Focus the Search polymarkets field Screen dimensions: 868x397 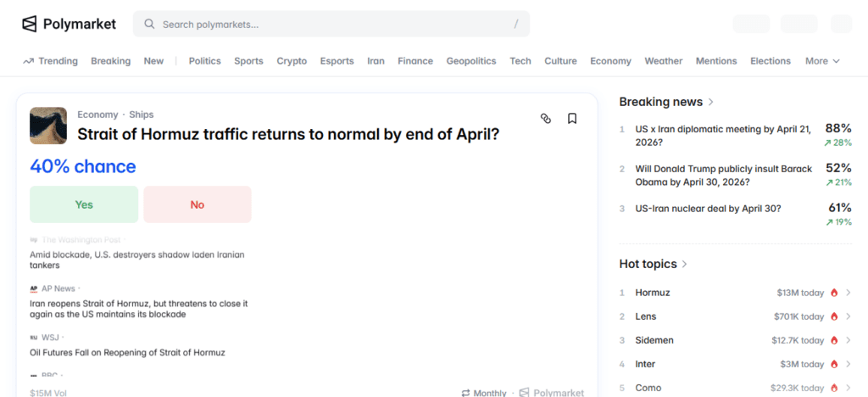[331, 24]
